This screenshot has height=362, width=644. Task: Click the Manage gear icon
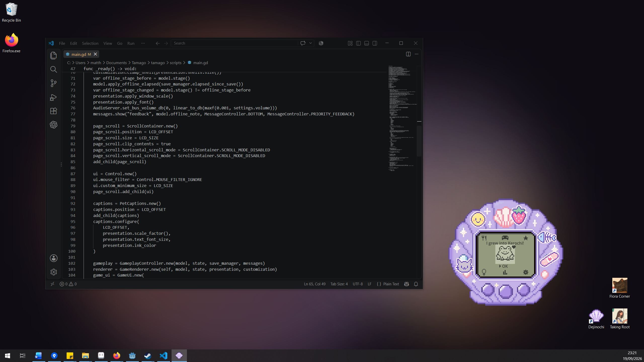pyautogui.click(x=53, y=272)
